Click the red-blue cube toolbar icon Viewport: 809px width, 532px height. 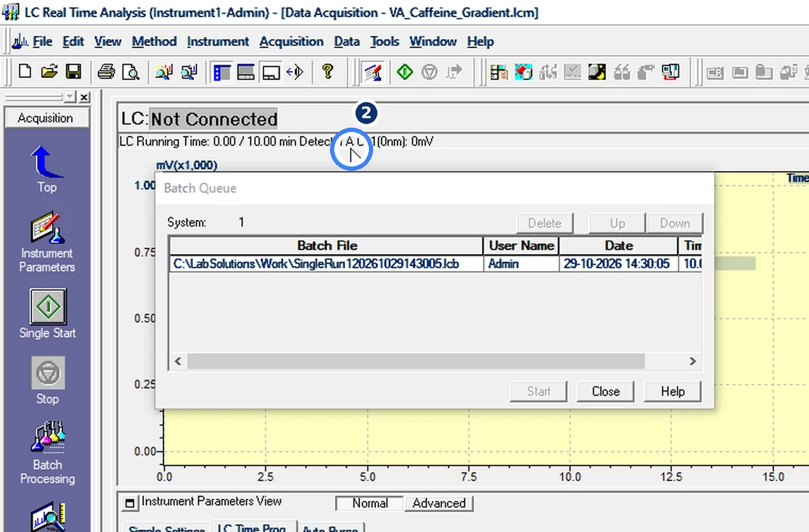point(523,72)
